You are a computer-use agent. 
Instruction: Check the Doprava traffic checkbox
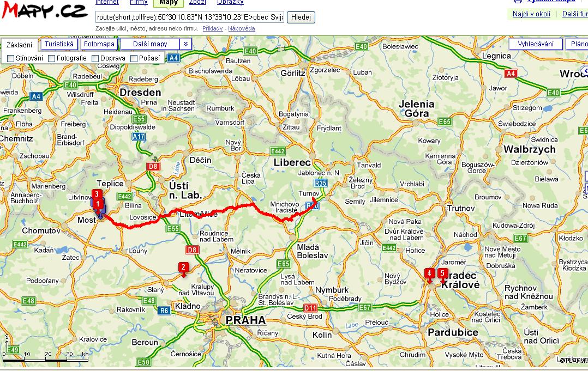coord(95,58)
